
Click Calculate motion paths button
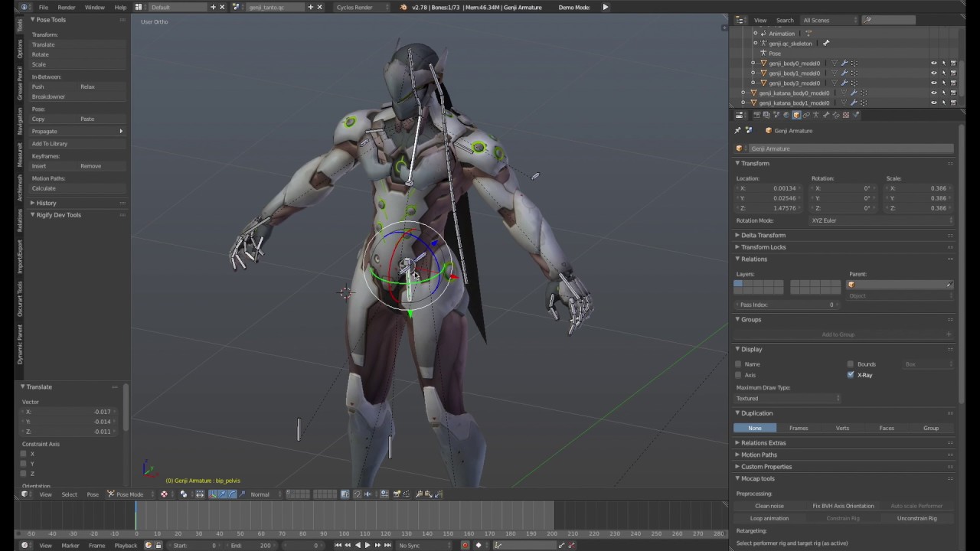click(77, 188)
